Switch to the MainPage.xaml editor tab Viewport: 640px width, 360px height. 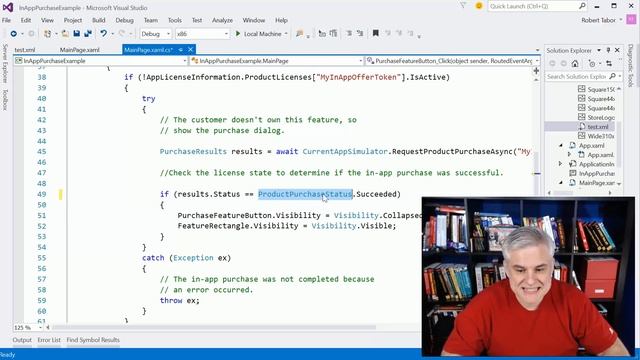click(x=80, y=50)
